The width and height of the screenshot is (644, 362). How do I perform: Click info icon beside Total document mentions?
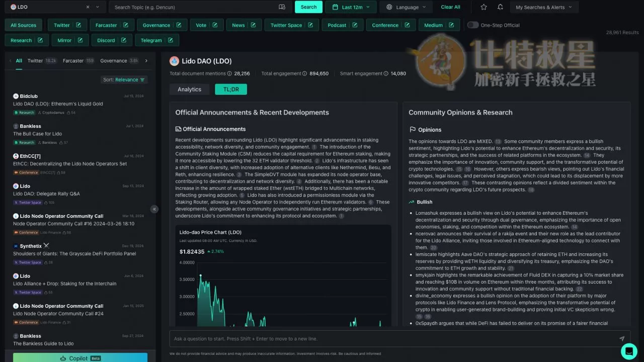tap(229, 73)
